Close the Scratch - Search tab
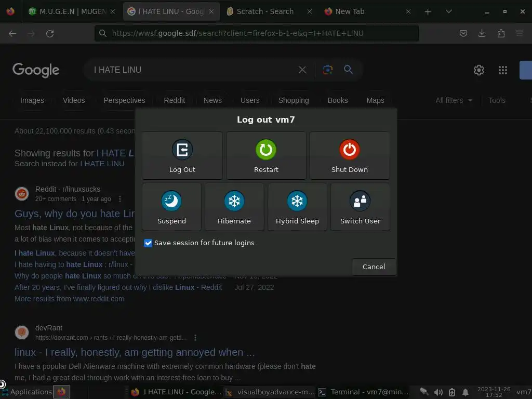The width and height of the screenshot is (532, 399). tap(310, 11)
